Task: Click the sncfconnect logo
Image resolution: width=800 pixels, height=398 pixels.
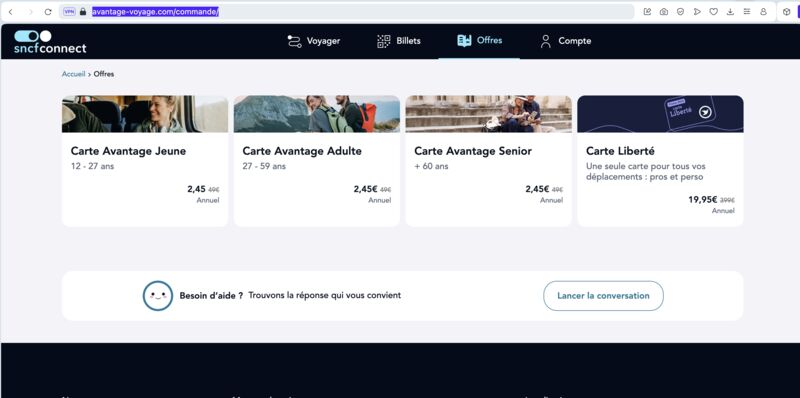Action: tap(50, 42)
